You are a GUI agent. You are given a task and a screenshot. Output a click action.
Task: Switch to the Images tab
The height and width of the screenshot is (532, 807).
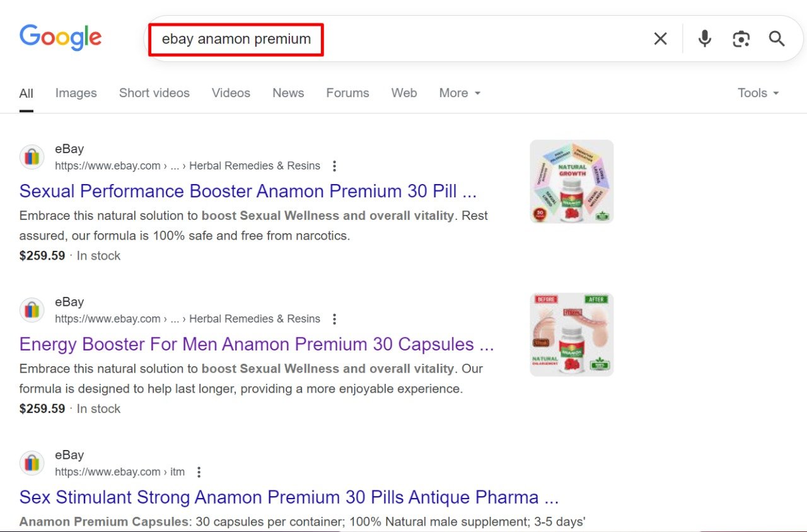tap(76, 93)
